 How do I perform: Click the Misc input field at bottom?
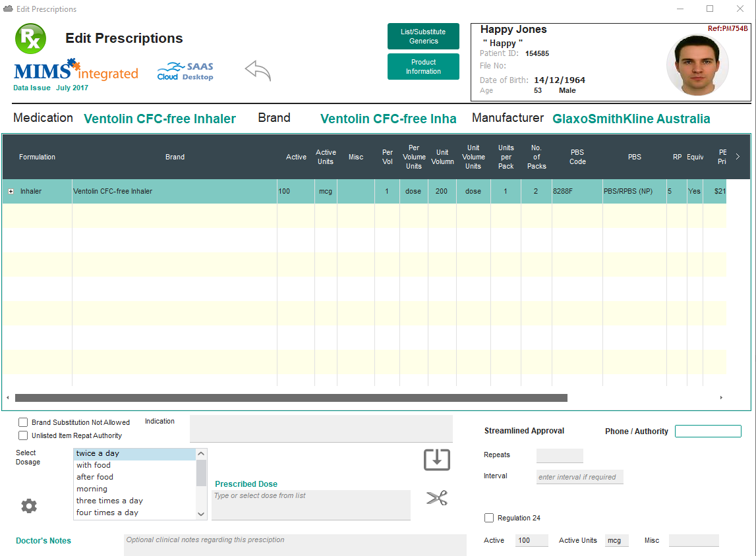point(694,541)
